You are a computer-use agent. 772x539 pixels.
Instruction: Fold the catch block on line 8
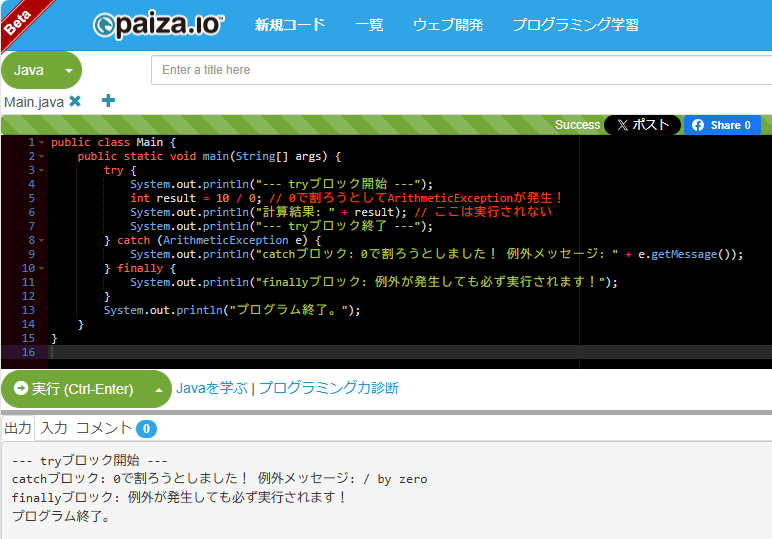click(41, 241)
